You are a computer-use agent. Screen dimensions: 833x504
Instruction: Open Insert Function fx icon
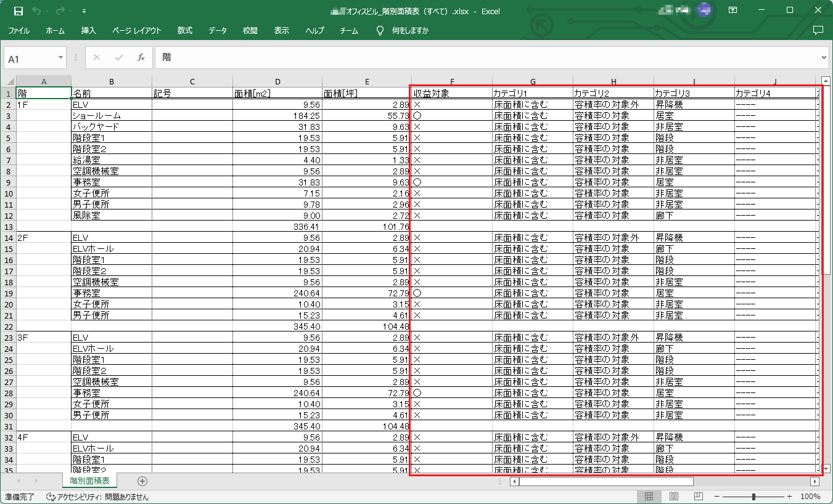tap(141, 57)
